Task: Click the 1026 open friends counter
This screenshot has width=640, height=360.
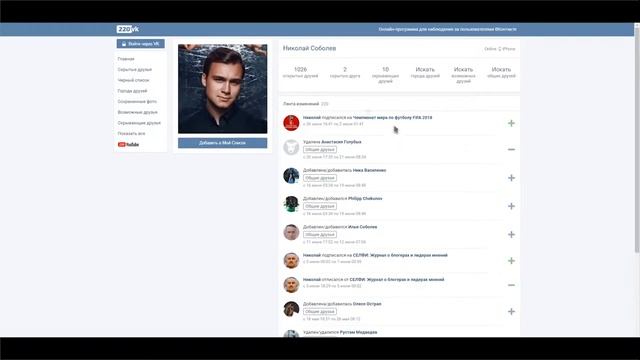Action: tap(300, 72)
